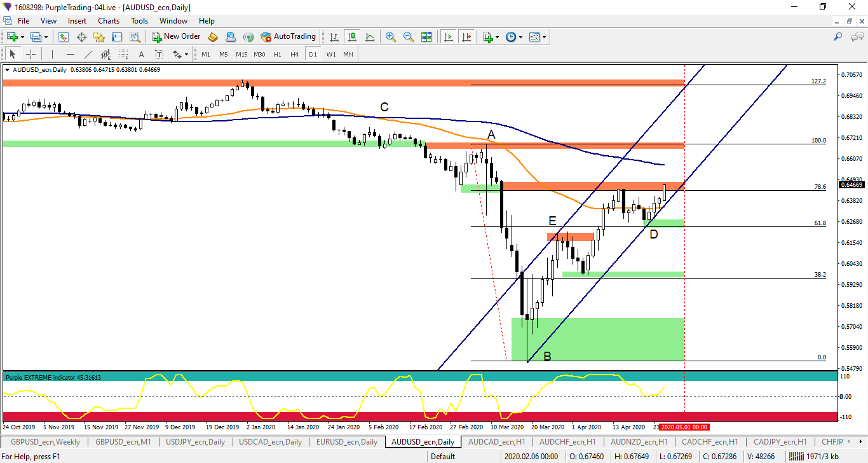
Task: Select the Fibonacci retracement tool
Action: tap(123, 54)
